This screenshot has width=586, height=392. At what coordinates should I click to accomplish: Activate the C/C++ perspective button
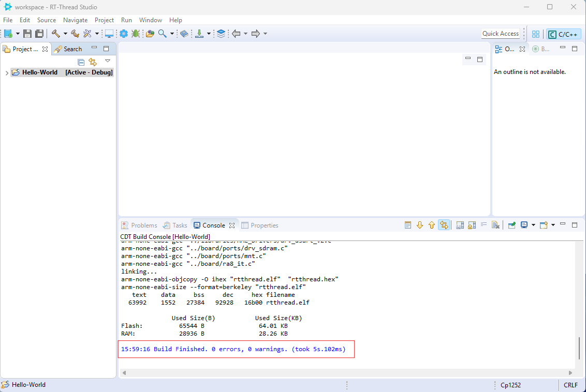(563, 33)
